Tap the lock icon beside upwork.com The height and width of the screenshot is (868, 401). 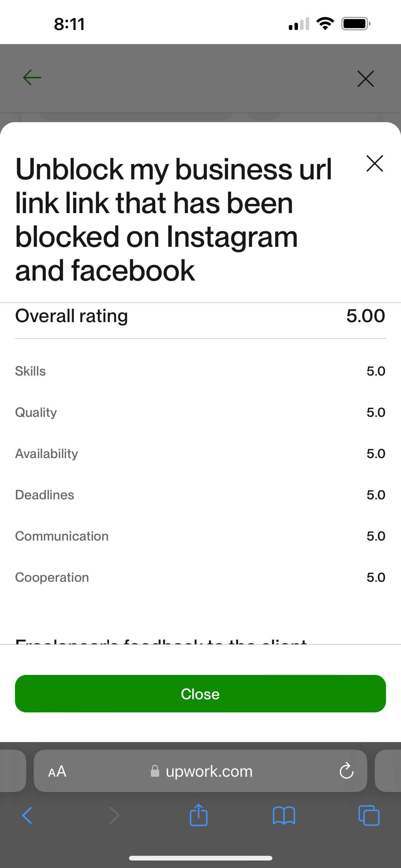(x=155, y=771)
